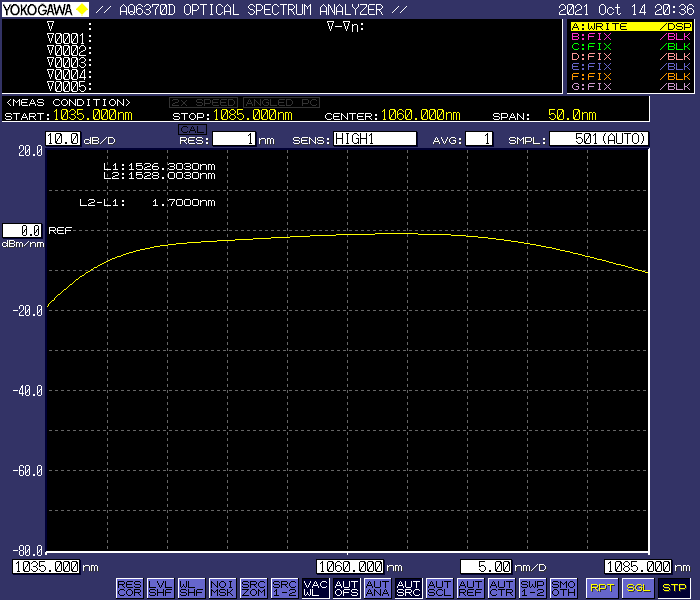The height and width of the screenshot is (600, 700).
Task: Click the RES COR resolution correction icon
Action: click(129, 587)
